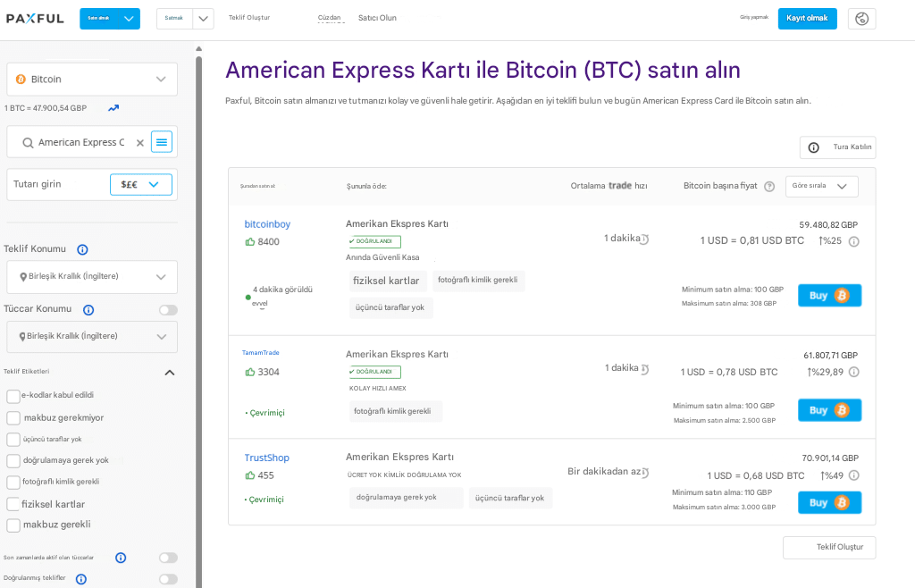915x588 pixels.
Task: Click the sidebar vertical scrollbar
Action: 199,321
